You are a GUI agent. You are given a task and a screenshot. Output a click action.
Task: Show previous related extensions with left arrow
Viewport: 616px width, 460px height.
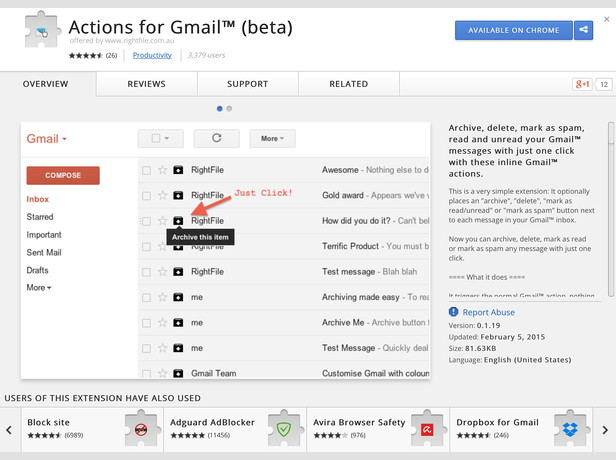pos(9,430)
